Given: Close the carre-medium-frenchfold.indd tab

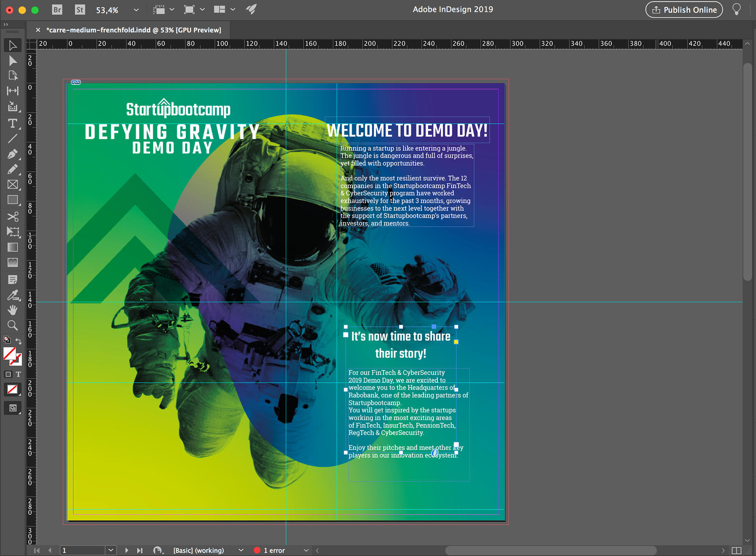Looking at the screenshot, I should coord(38,30).
